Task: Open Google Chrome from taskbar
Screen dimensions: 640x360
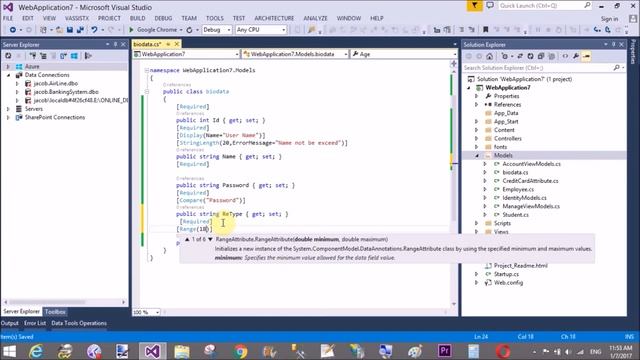Action: [x=240, y=351]
